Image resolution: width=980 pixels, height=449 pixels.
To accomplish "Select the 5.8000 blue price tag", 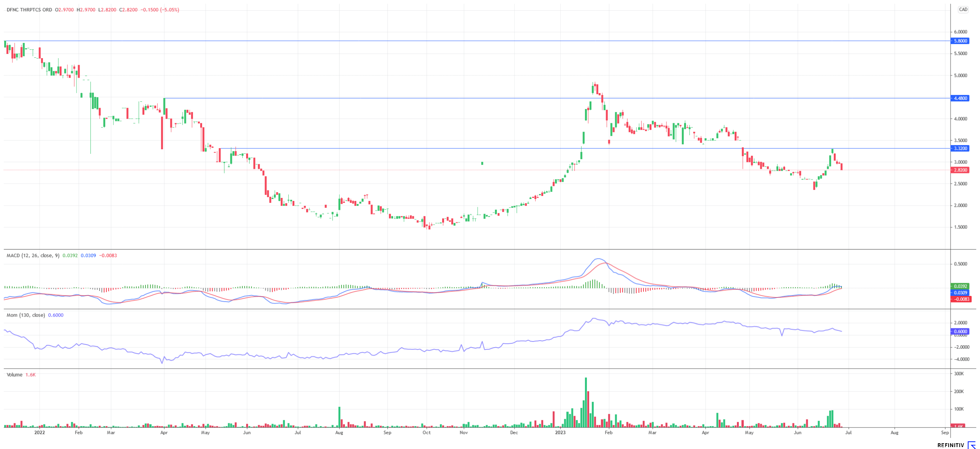I will click(x=960, y=41).
